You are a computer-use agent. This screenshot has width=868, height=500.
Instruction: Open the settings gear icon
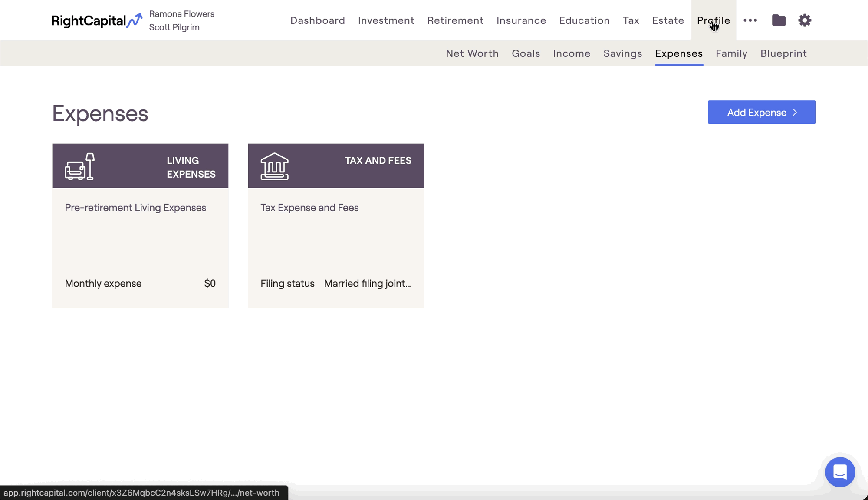805,20
